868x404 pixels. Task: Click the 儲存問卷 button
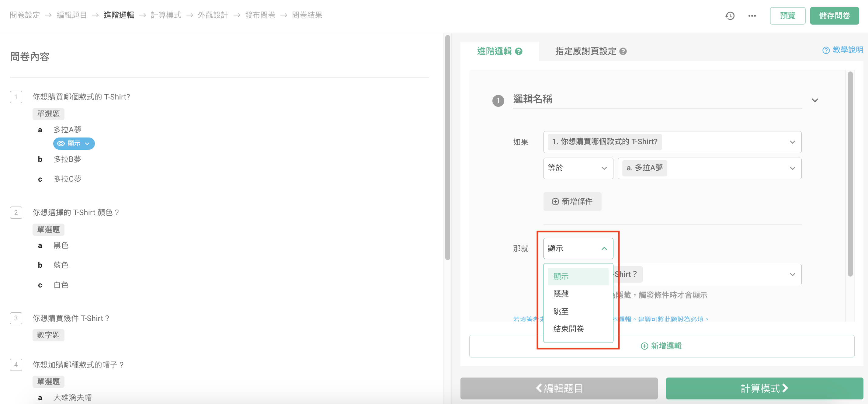click(x=834, y=16)
